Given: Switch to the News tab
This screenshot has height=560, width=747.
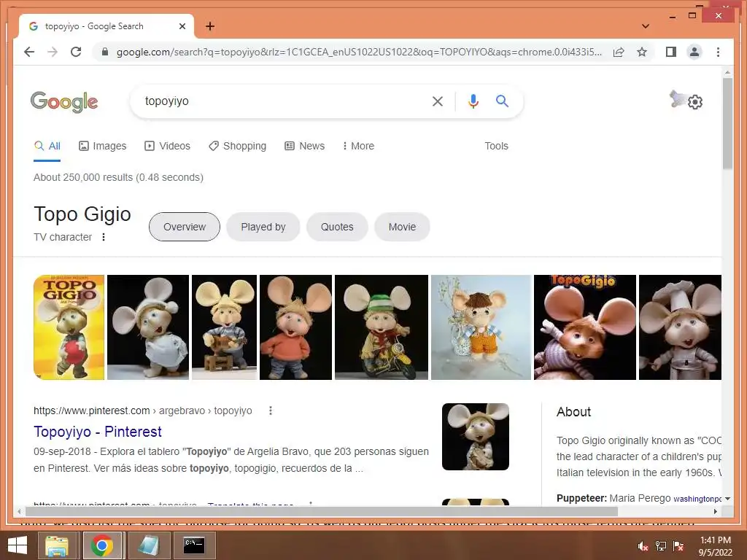Looking at the screenshot, I should (x=304, y=146).
